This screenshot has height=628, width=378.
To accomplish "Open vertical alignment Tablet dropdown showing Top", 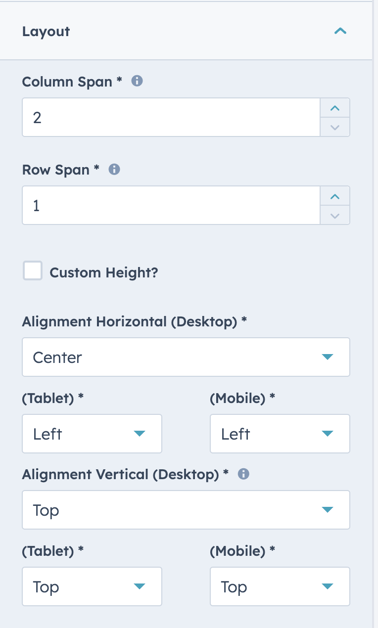I will tap(92, 586).
